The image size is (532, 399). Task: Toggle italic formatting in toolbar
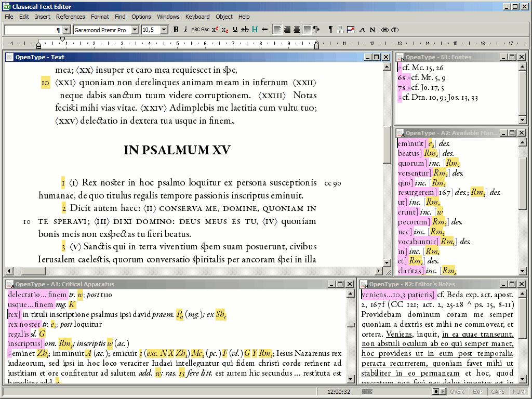pos(185,30)
